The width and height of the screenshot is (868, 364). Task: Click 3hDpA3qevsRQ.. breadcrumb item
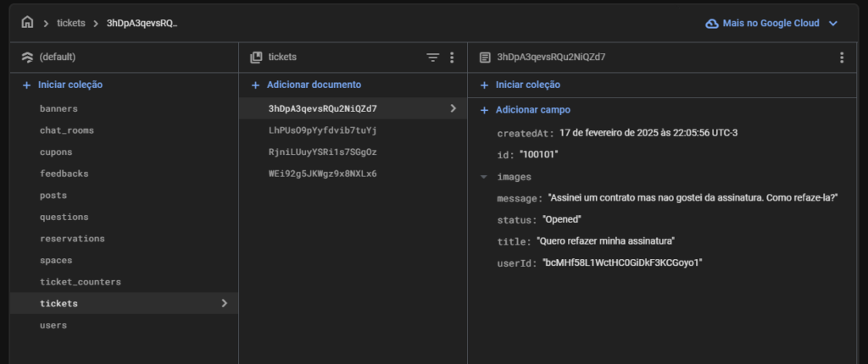142,23
